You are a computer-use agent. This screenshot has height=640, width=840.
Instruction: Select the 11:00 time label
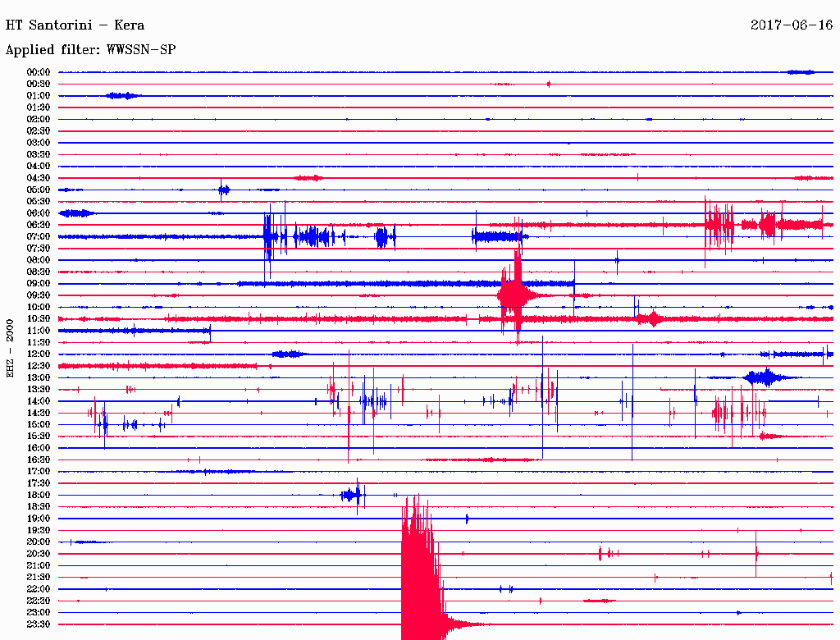point(39,331)
